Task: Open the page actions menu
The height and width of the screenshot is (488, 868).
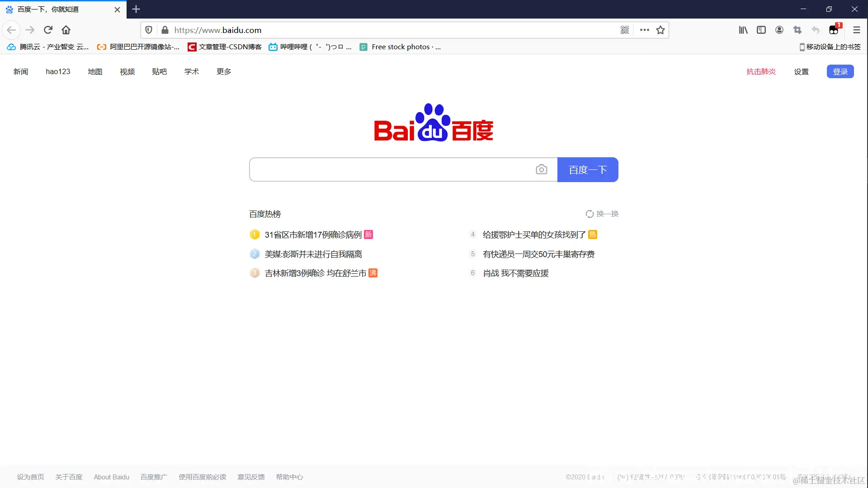Action: [644, 30]
